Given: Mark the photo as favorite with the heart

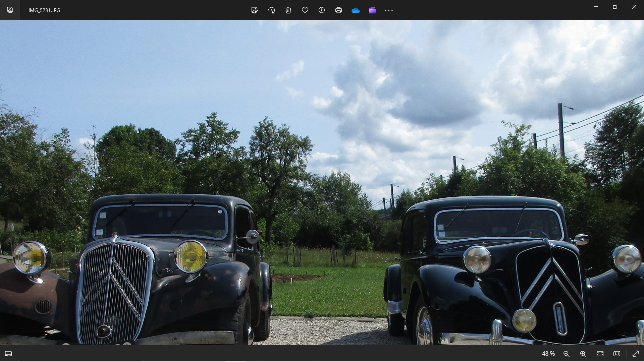Looking at the screenshot, I should pyautogui.click(x=305, y=10).
